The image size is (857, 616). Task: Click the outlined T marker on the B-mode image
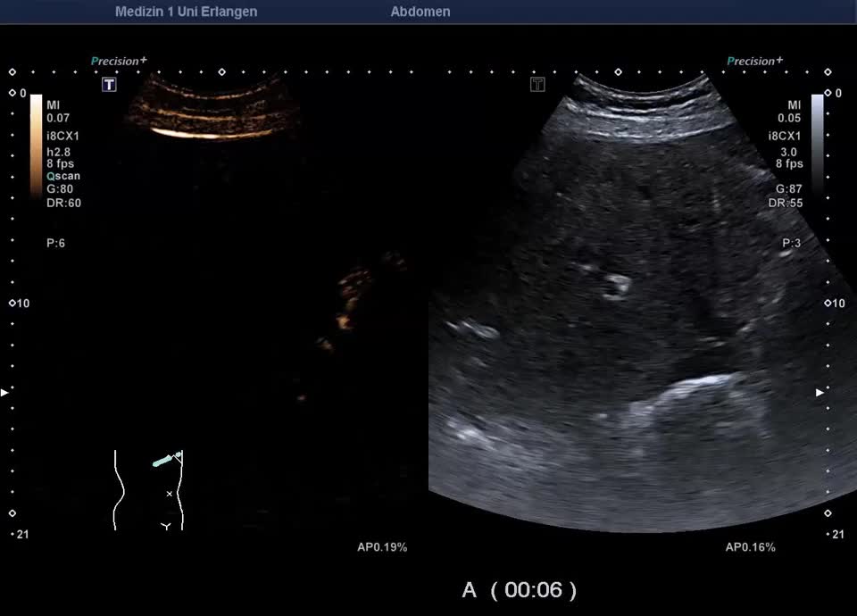pos(537,85)
